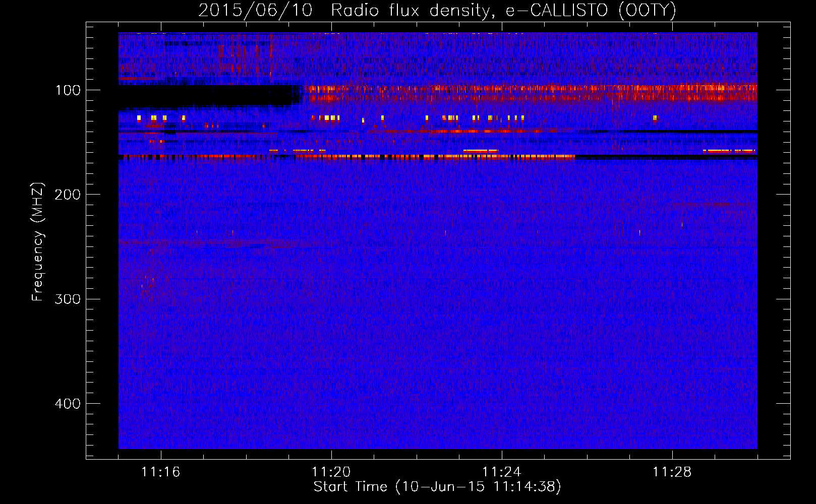Image resolution: width=816 pixels, height=504 pixels.
Task: Click the '11:24' time tick label
Action: click(501, 472)
